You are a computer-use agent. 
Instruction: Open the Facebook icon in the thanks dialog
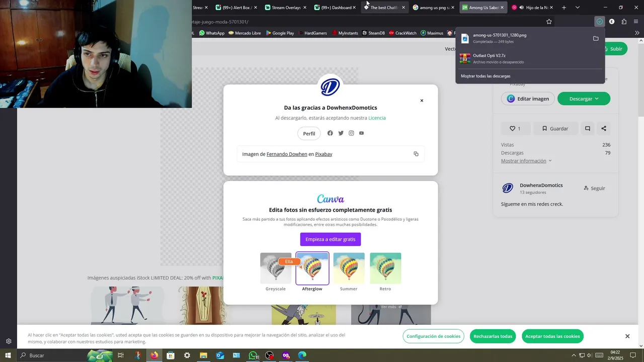coord(330,133)
